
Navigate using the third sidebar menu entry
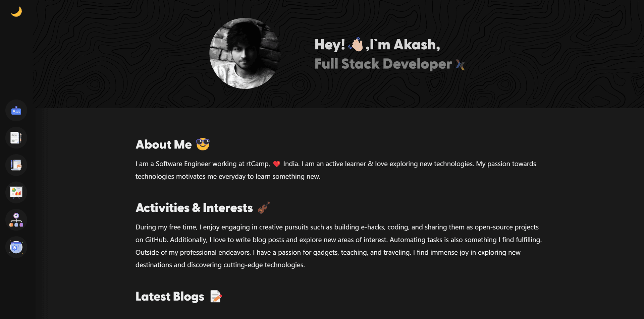(x=16, y=165)
